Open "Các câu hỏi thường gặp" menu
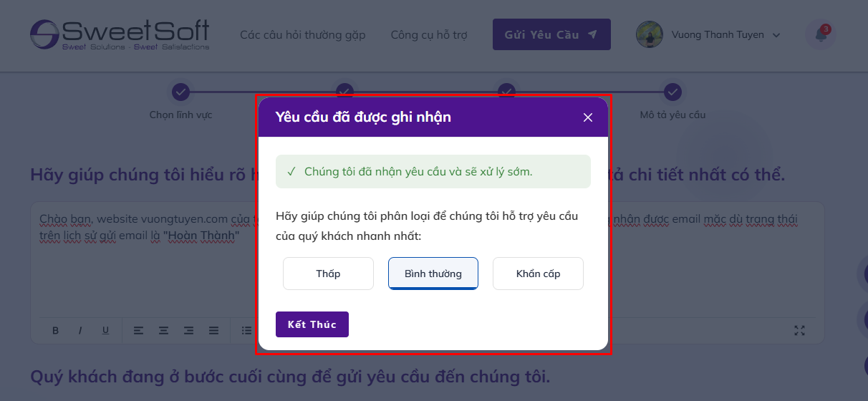 (302, 34)
